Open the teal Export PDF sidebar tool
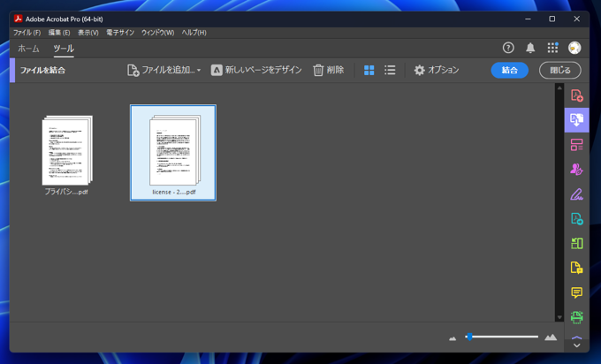This screenshot has height=364, width=601. click(577, 219)
